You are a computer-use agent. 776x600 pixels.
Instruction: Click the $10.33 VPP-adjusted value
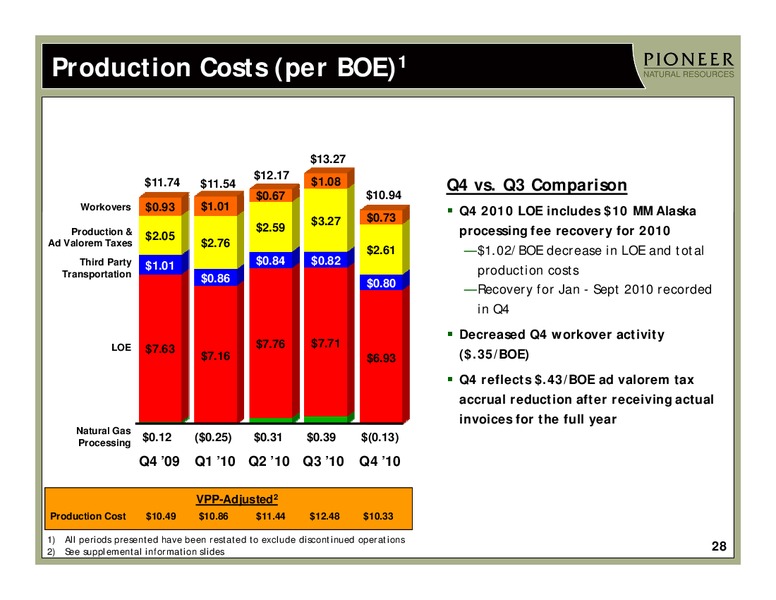click(x=378, y=516)
